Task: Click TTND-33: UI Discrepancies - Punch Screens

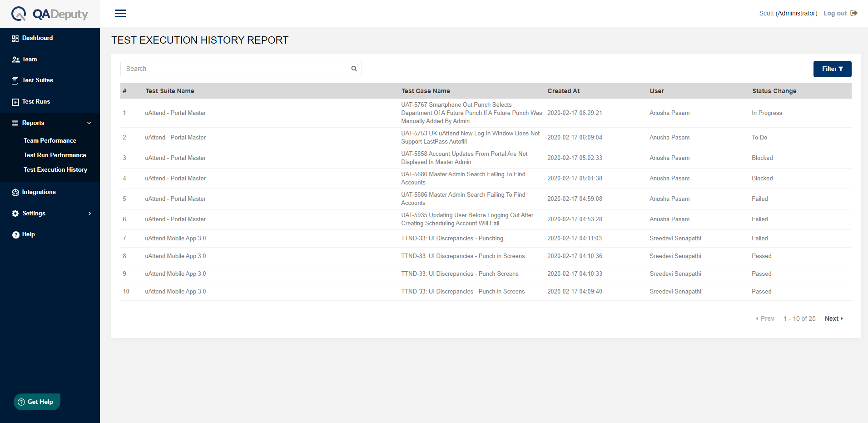Action: (460, 274)
